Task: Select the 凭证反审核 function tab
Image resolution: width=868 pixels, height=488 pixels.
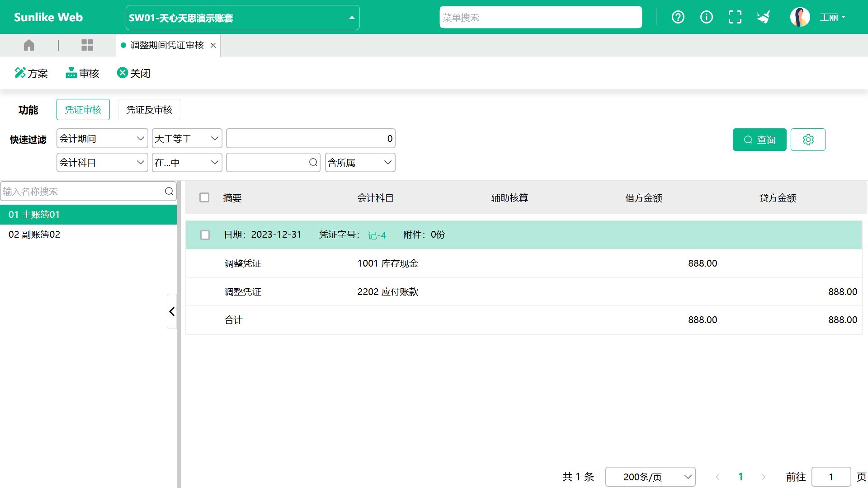Action: (x=149, y=110)
